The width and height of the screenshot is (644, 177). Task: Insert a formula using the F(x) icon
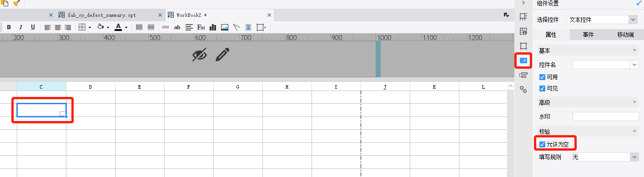pyautogui.click(x=201, y=27)
